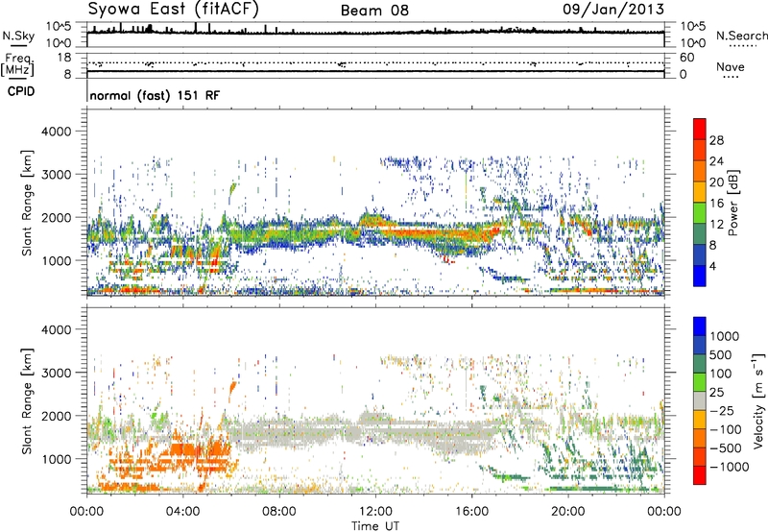Click the 'Time UT' axis label

pos(375,526)
